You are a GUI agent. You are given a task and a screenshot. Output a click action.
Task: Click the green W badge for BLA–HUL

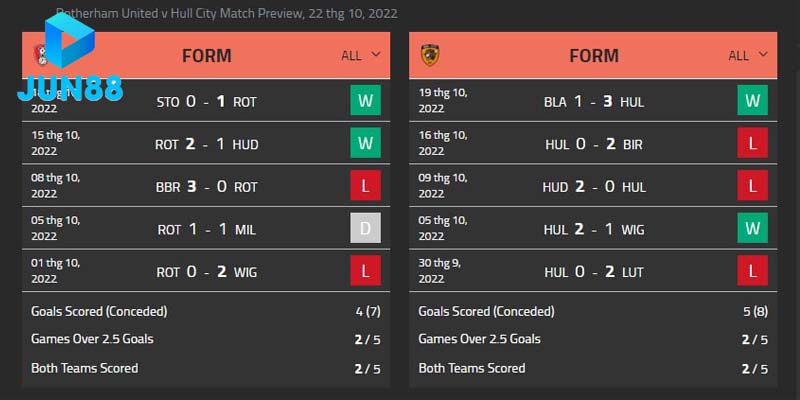pos(752,101)
